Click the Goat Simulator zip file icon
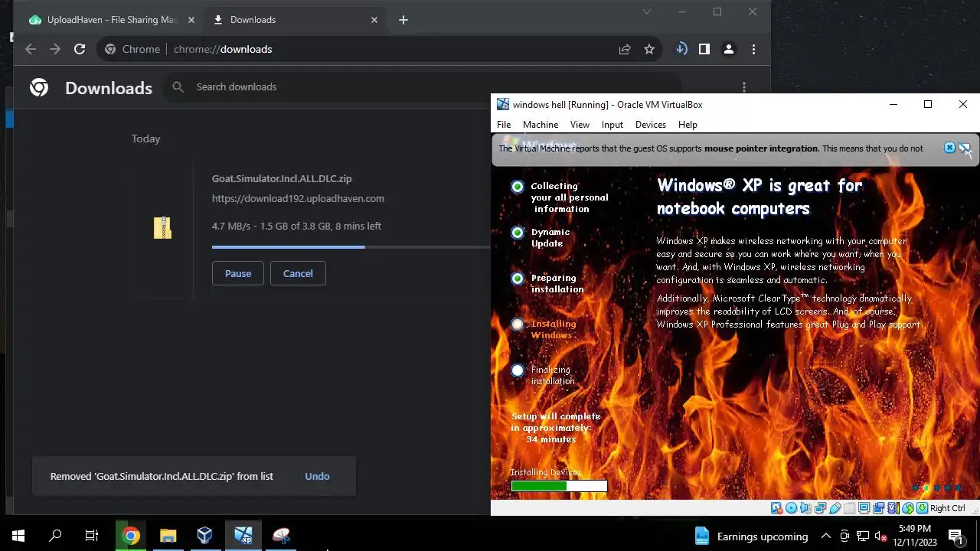This screenshot has height=551, width=980. click(x=162, y=227)
